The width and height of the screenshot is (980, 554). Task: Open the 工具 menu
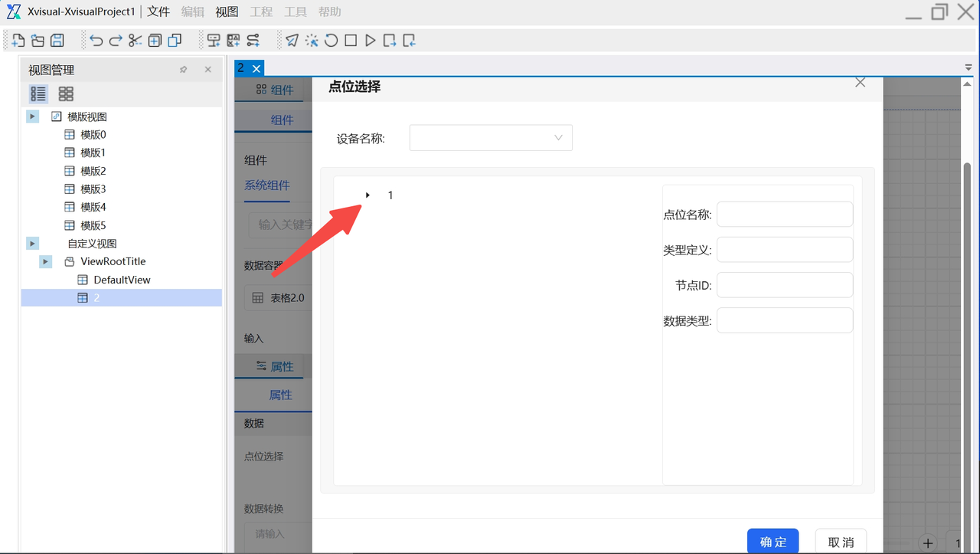tap(296, 12)
